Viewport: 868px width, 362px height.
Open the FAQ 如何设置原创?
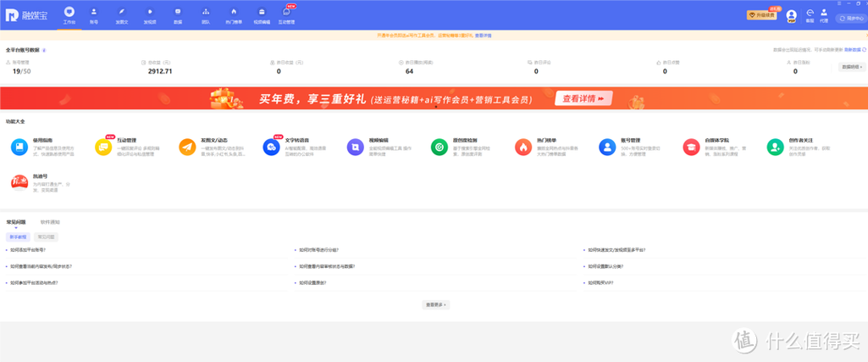point(312,282)
